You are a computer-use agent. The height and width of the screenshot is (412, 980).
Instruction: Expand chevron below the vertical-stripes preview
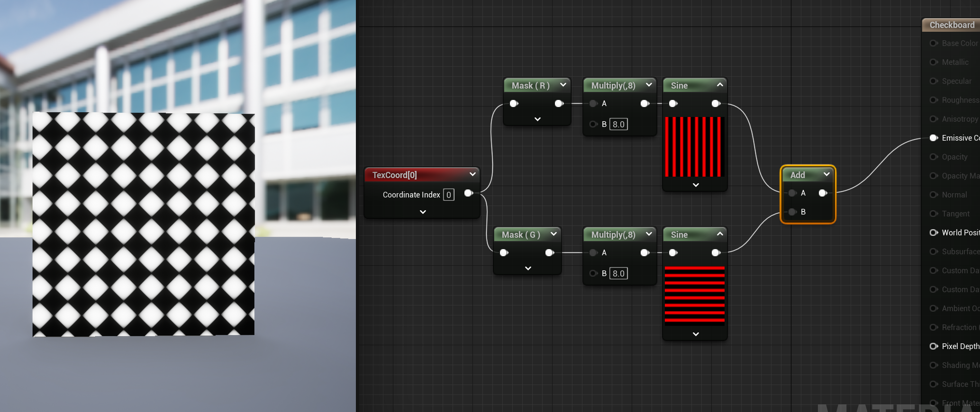pos(696,185)
